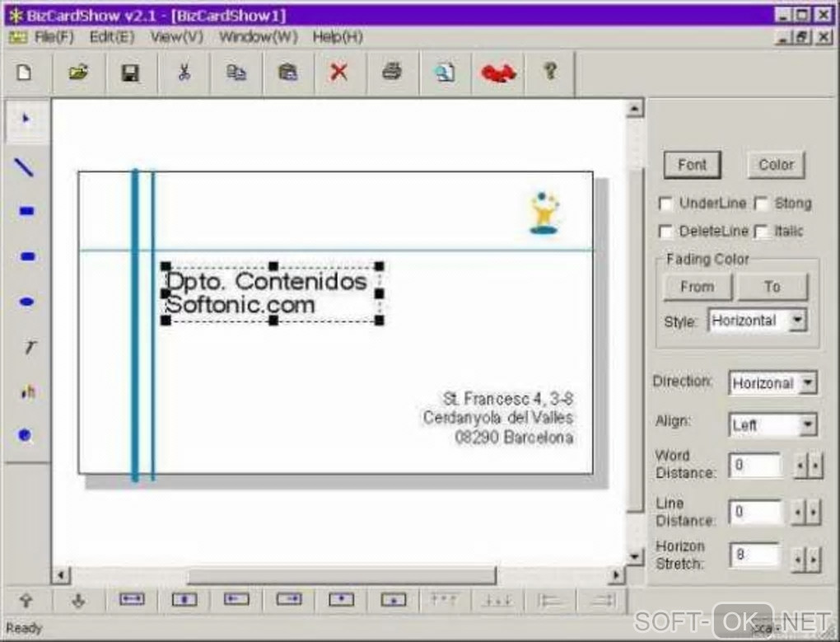840x642 pixels.
Task: Cut selection with the scissors icon
Action: tap(184, 72)
